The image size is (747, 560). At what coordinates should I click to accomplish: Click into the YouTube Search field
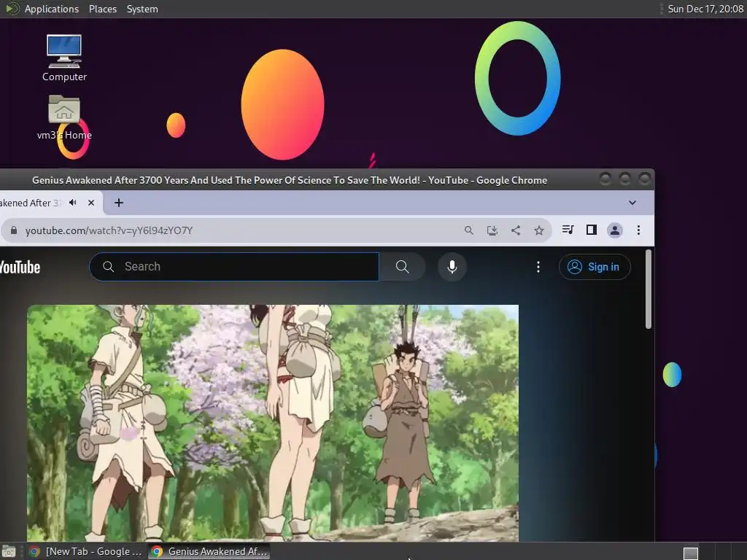pos(234,267)
